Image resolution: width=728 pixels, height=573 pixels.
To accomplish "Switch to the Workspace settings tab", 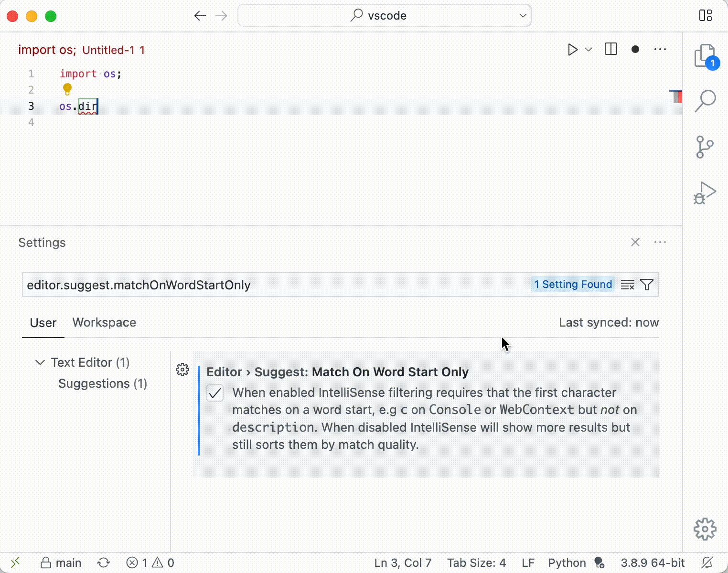I will pos(104,322).
